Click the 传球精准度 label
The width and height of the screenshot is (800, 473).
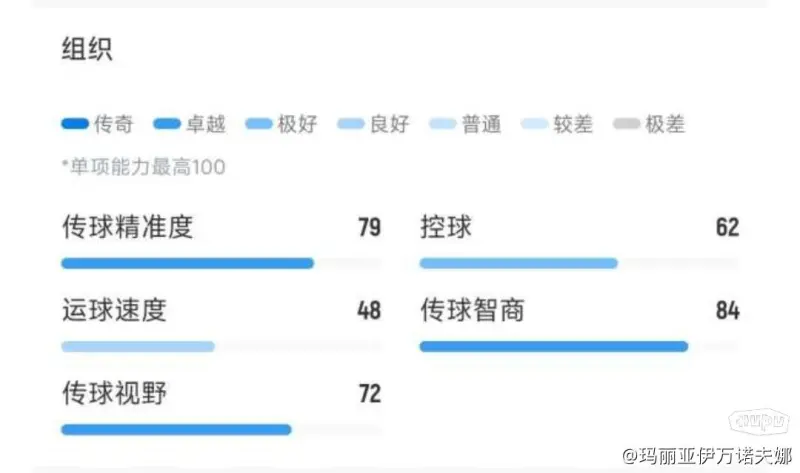[128, 227]
